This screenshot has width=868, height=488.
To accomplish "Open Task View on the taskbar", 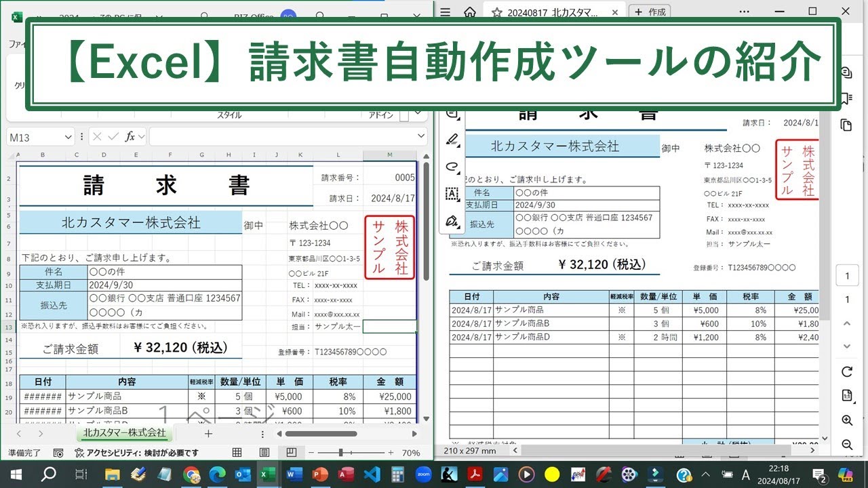I will (x=80, y=474).
